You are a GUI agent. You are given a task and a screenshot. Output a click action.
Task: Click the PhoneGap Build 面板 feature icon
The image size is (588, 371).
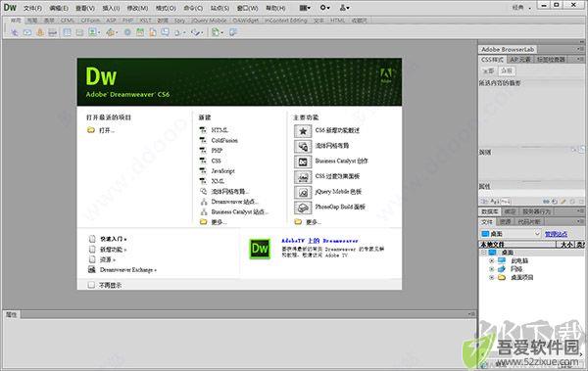(x=303, y=208)
